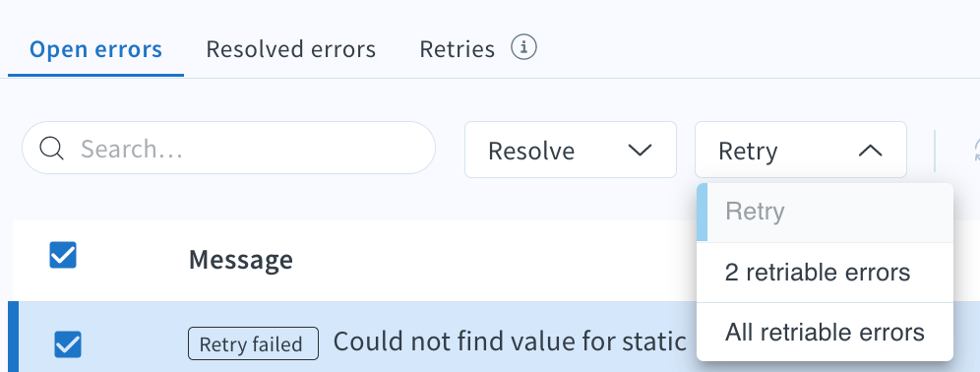980x372 pixels.
Task: Click the Resolve dropdown chevron arrow
Action: pyautogui.click(x=640, y=150)
